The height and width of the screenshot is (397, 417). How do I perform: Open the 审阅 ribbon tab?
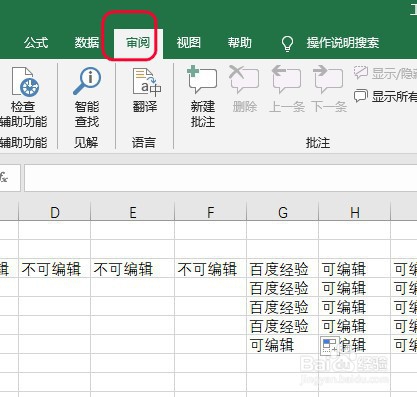click(x=138, y=43)
